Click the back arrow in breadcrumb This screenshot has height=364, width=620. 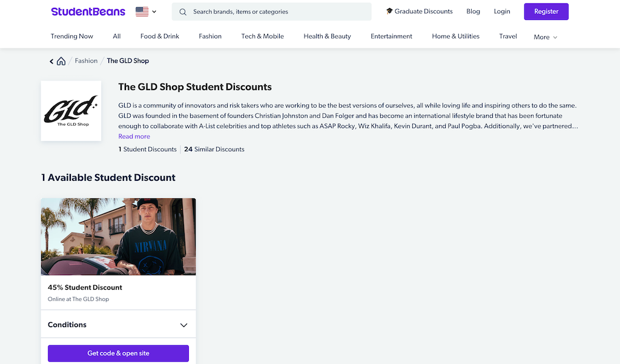pos(51,61)
